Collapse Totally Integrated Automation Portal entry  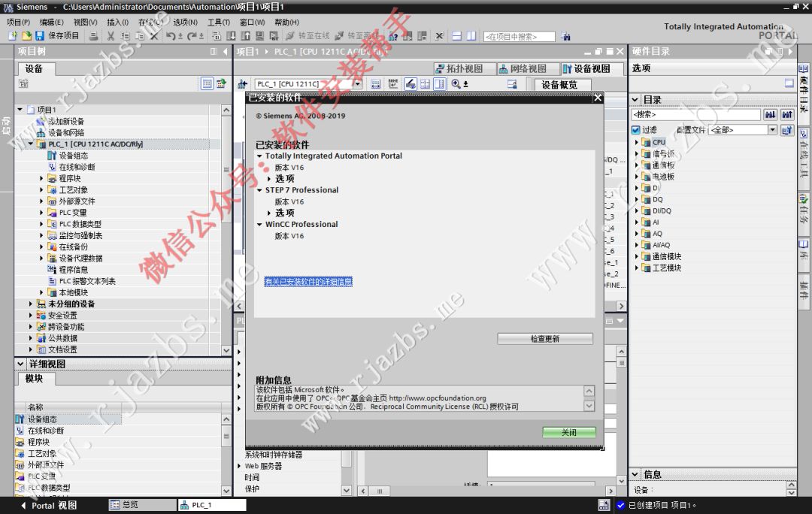(259, 156)
